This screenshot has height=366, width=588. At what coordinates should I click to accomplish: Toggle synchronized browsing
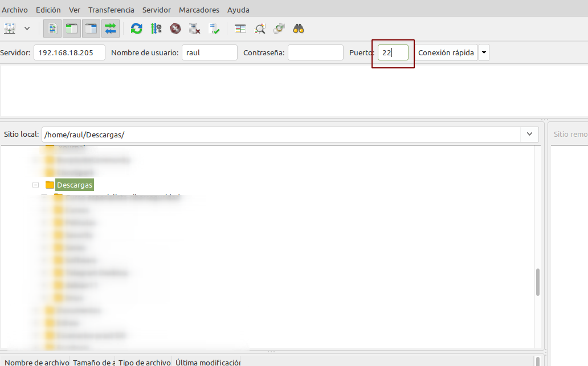279,28
